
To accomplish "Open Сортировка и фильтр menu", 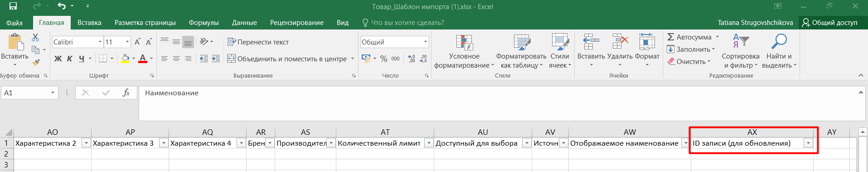I will 741,51.
